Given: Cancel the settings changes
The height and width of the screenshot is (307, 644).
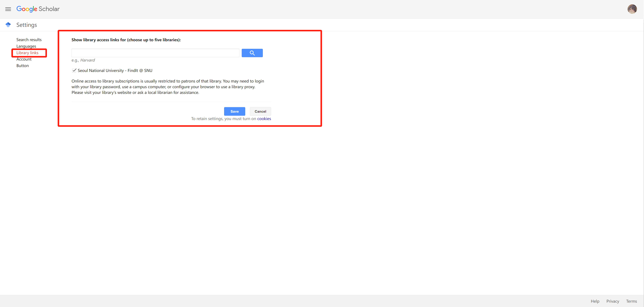Looking at the screenshot, I should tap(260, 111).
